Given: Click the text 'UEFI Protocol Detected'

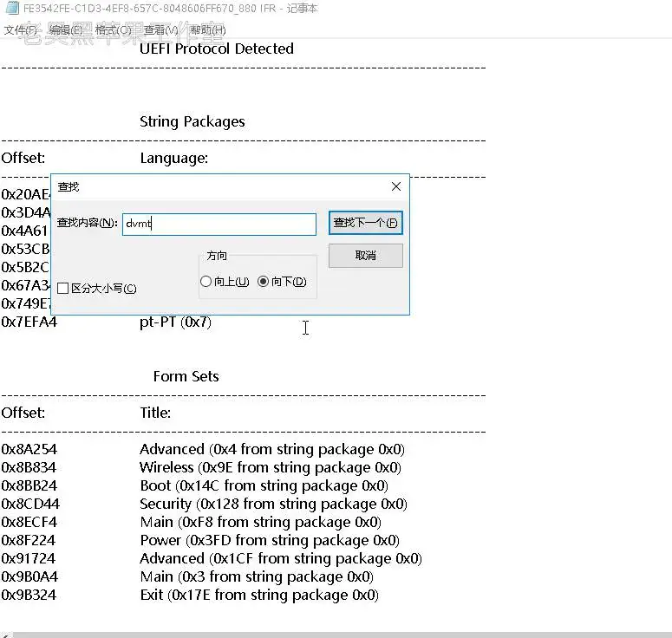Looking at the screenshot, I should (217, 49).
